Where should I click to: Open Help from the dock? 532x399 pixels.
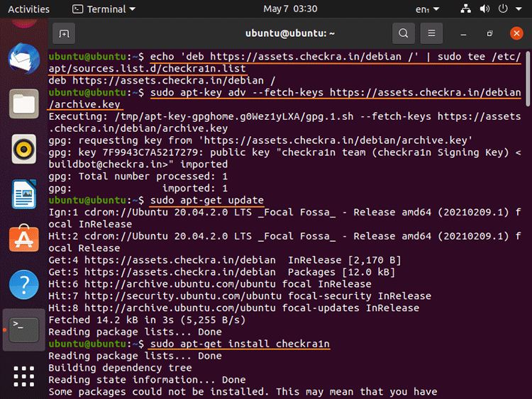point(23,285)
